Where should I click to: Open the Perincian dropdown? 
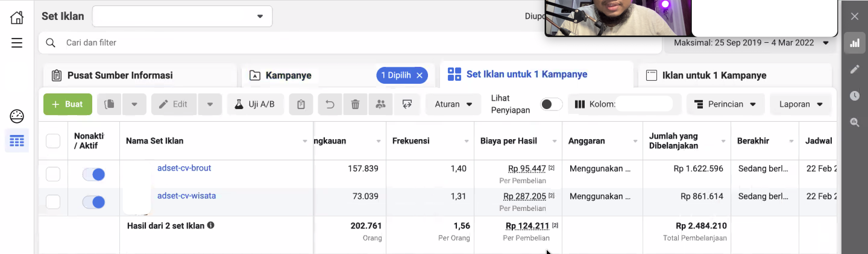point(725,105)
